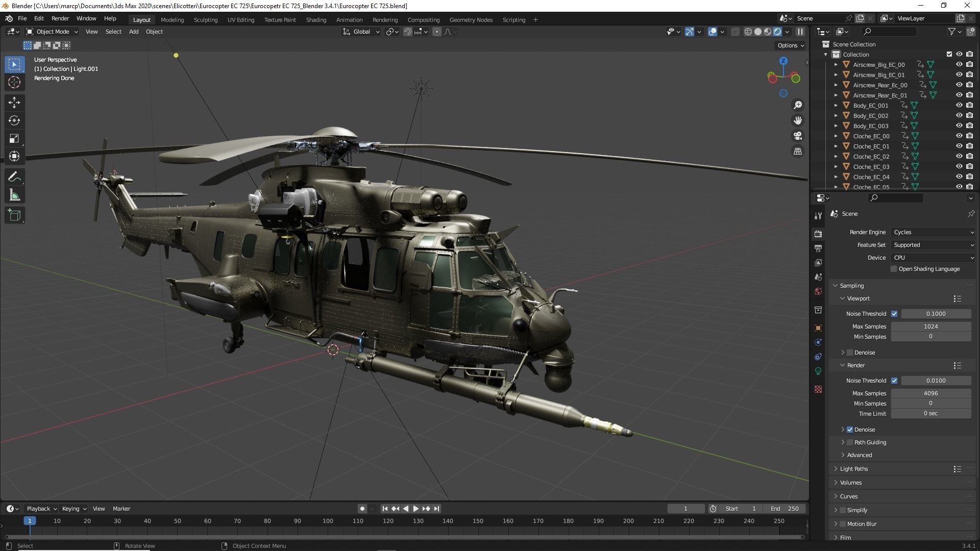Disable Render Denoise checkbox
The height and width of the screenshot is (551, 980).
coord(850,430)
